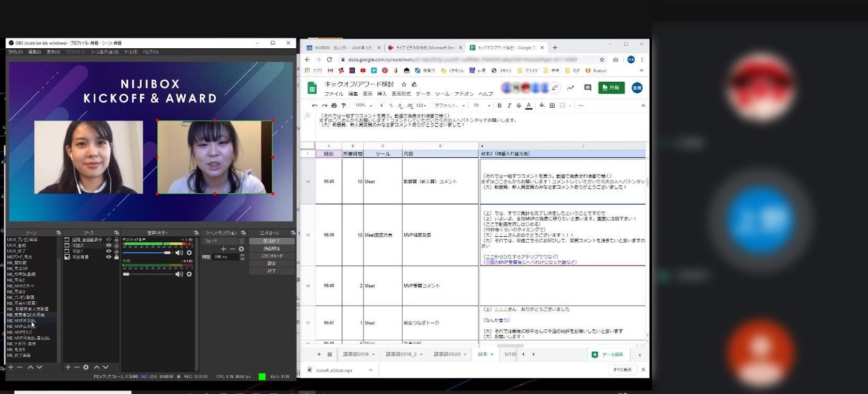Switch to the 議事録0520 sheet tab
Image resolution: width=868 pixels, height=394 pixels.
coord(447,354)
